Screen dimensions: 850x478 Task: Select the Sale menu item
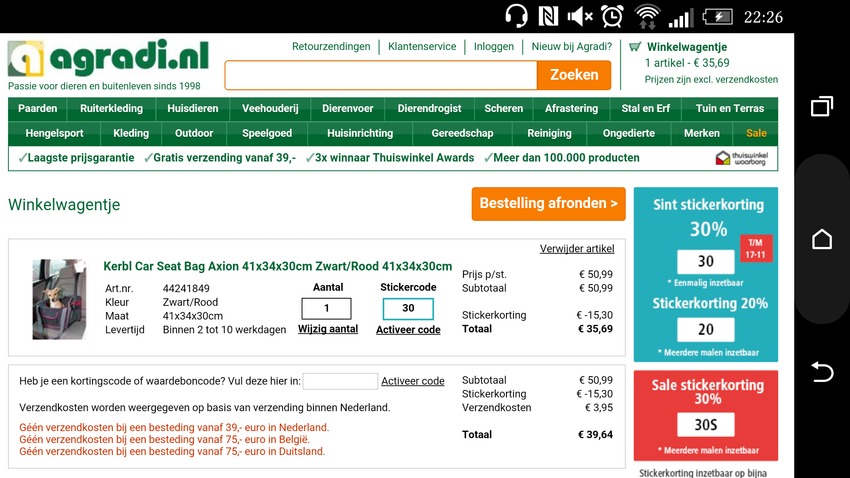[x=756, y=133]
